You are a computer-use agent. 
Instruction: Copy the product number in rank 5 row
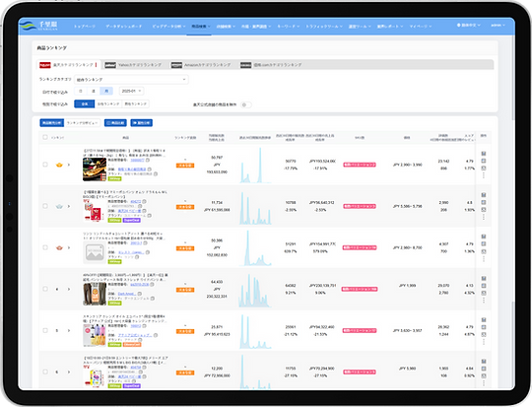(144, 326)
